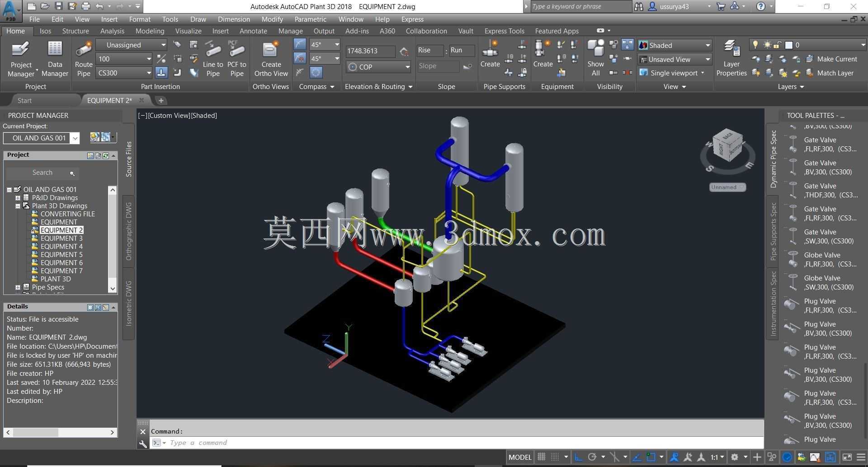Select EQUIPMENT 5 in the project tree
Viewport: 868px width, 467px height.
[61, 255]
